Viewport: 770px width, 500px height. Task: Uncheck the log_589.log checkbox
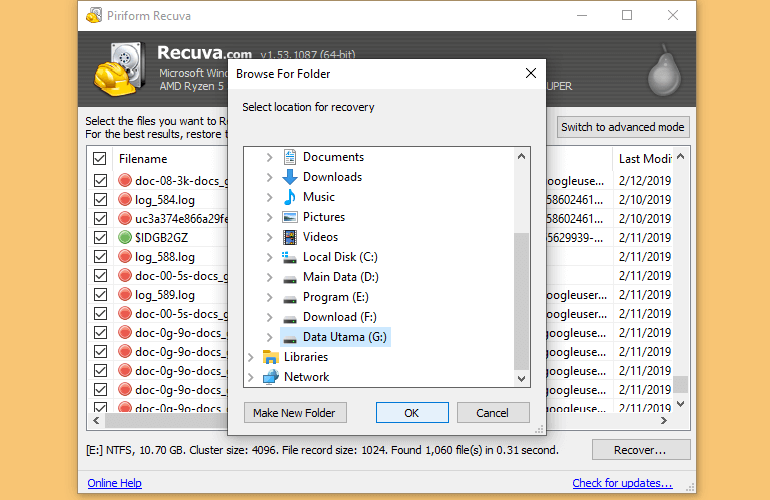point(100,294)
